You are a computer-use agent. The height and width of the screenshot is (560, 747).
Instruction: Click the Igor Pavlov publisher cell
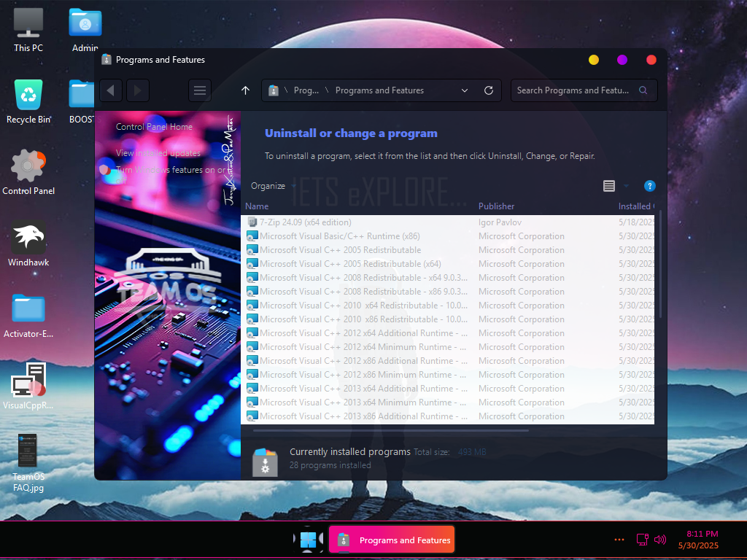[x=500, y=222]
